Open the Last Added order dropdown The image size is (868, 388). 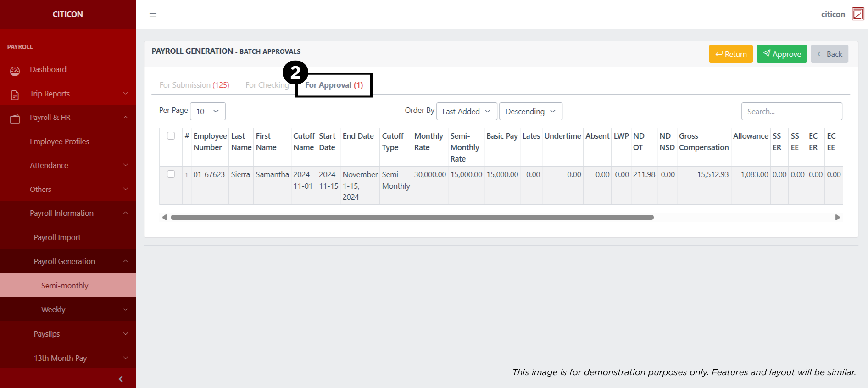(x=466, y=112)
